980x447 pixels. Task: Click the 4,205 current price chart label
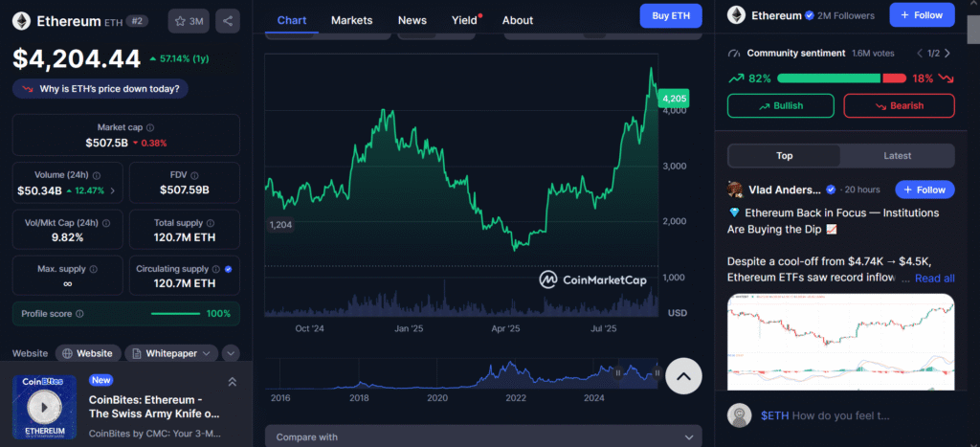[675, 99]
